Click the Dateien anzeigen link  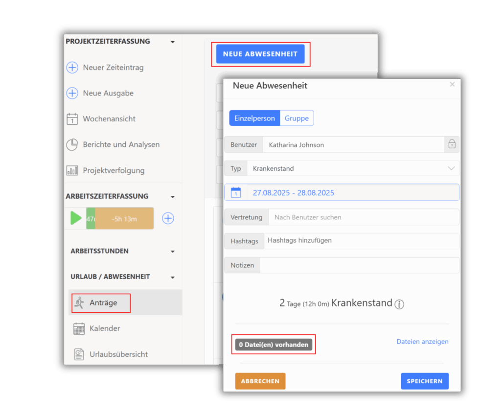(422, 342)
